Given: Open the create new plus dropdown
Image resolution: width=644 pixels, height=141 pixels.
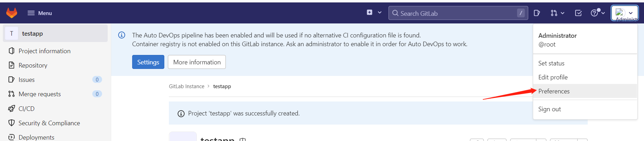Looking at the screenshot, I should click(374, 13).
